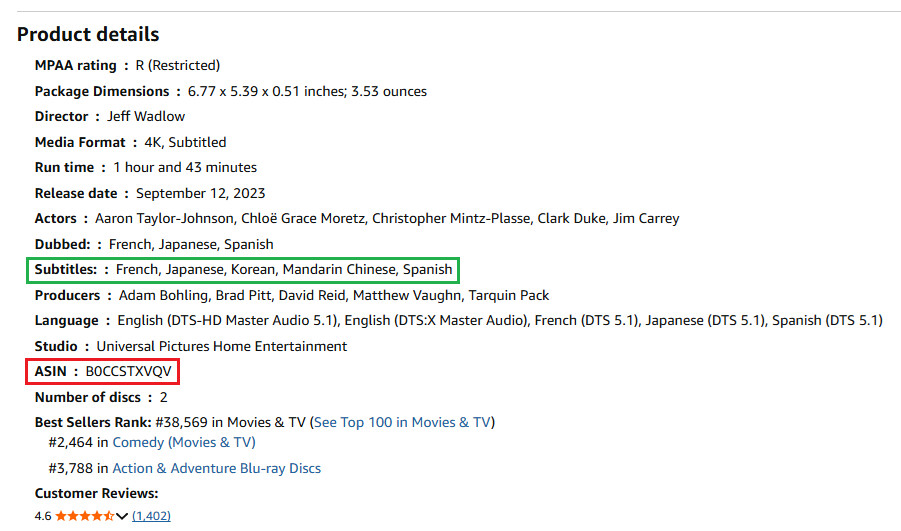Open the 1,402 customer ratings link
Viewport: 901px width, 531px height.
[x=151, y=516]
